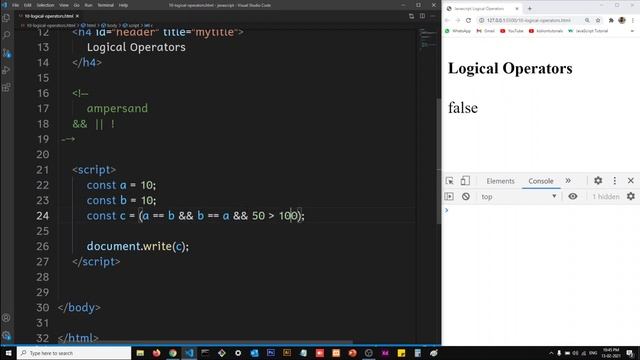Open More Actions ellipsis in VS Code editor
Image resolution: width=640 pixels, height=360 pixels.
coord(433,16)
